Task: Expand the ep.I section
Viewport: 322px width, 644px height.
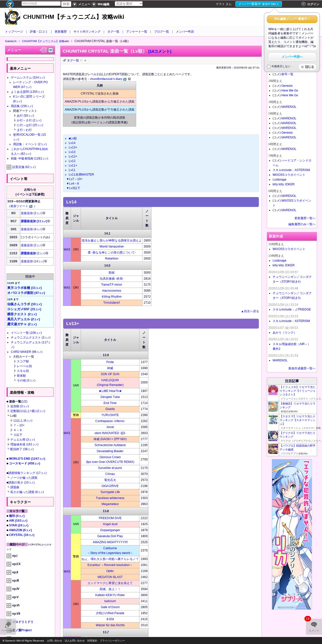Action: pos(9,556)
